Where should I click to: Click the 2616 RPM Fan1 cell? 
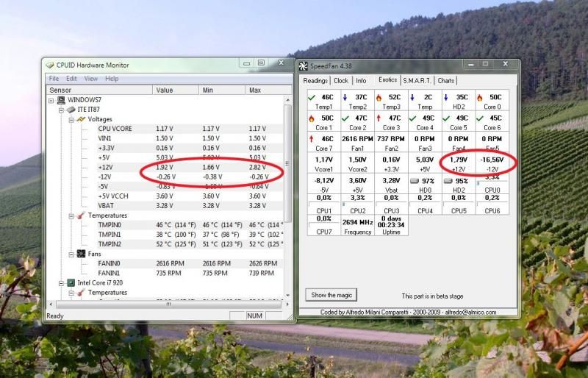(x=357, y=142)
